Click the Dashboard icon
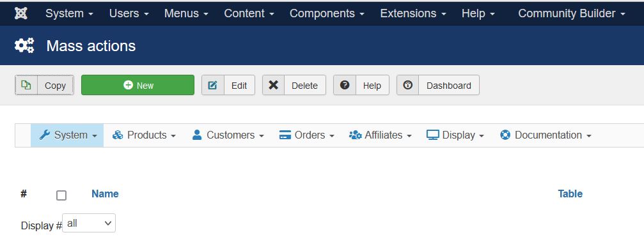This screenshot has width=644, height=251. [x=407, y=85]
